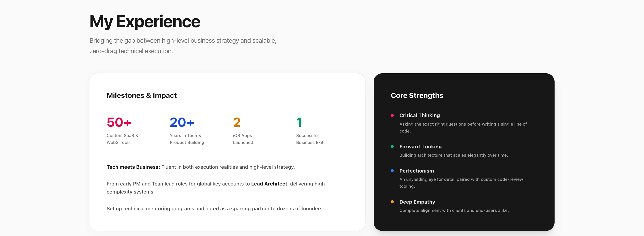644x236 pixels.
Task: Click the bold Tech meets Business text
Action: pos(133,167)
